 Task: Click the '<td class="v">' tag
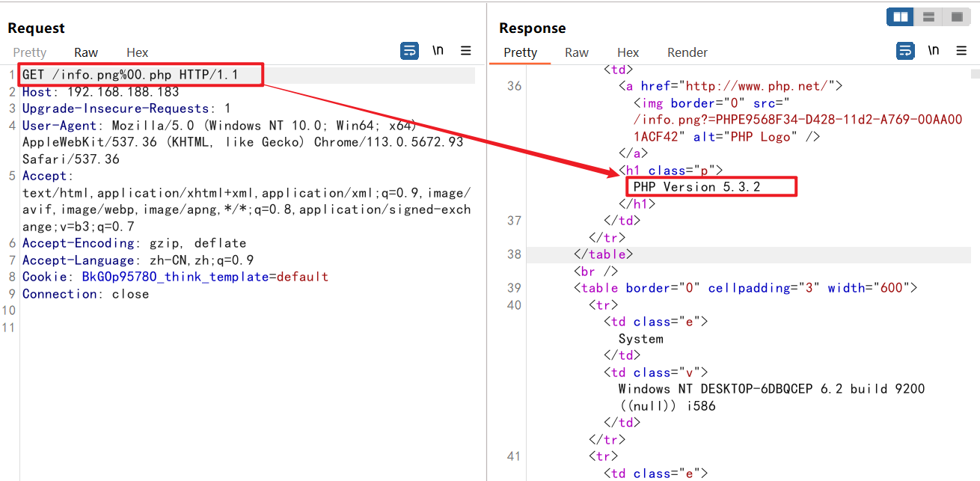pos(655,373)
